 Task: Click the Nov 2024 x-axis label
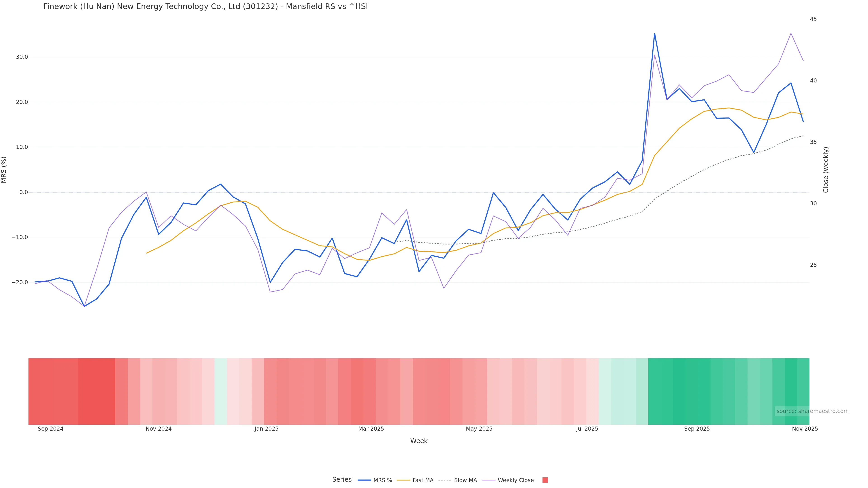[158, 429]
